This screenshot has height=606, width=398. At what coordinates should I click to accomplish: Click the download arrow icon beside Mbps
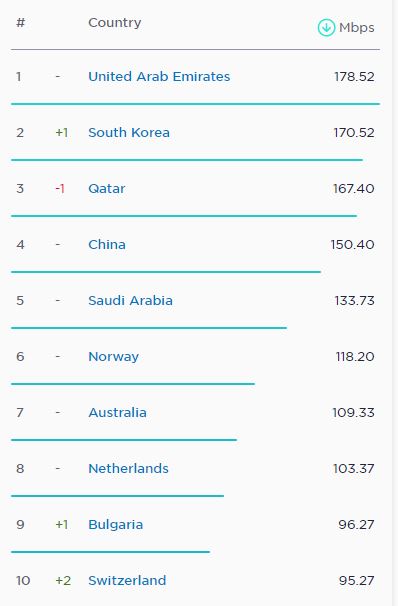tap(326, 27)
